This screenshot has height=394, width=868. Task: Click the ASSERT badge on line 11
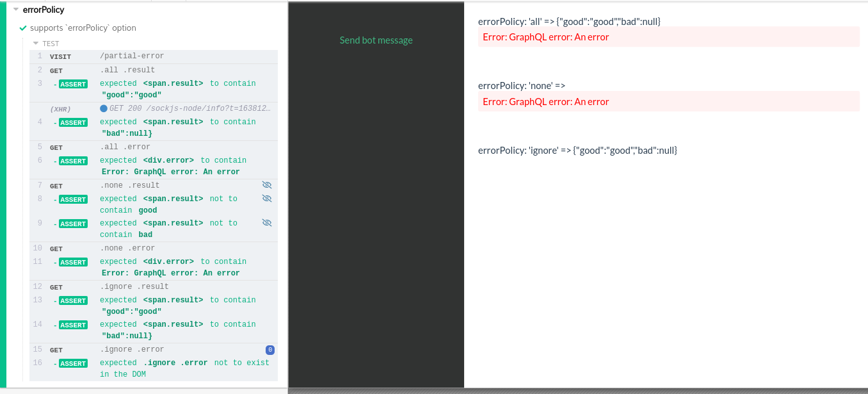(x=72, y=262)
